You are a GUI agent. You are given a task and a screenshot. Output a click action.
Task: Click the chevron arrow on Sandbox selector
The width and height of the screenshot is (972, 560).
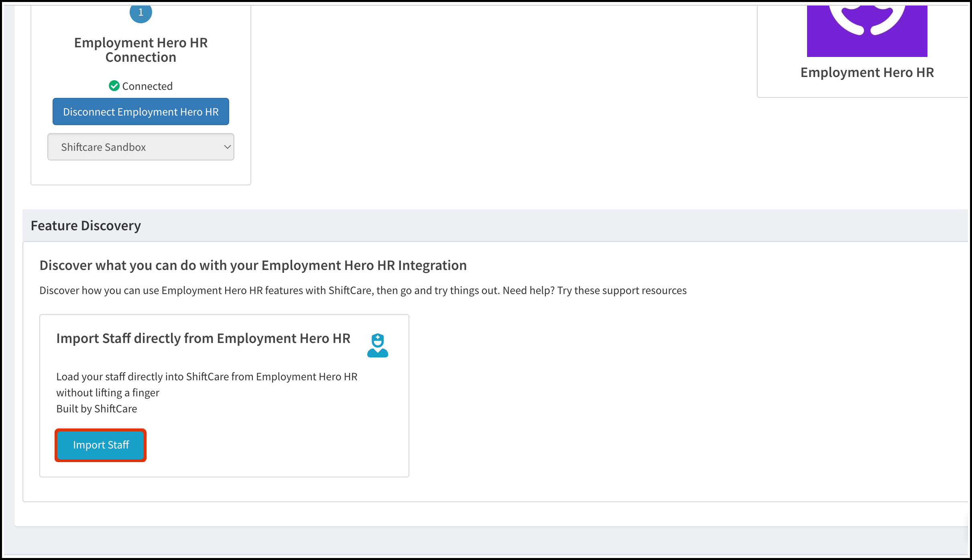(x=227, y=147)
